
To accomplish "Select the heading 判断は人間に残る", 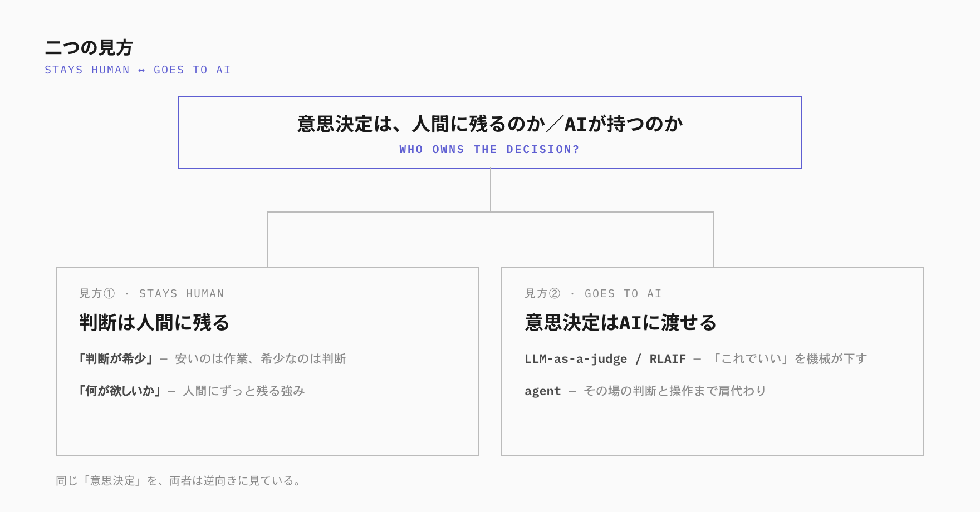I will [154, 323].
